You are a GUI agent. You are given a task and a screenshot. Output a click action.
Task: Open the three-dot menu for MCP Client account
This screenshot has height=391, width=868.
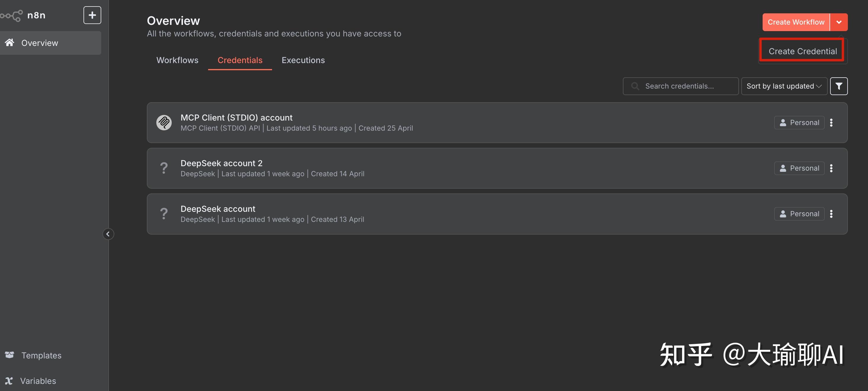[831, 123]
